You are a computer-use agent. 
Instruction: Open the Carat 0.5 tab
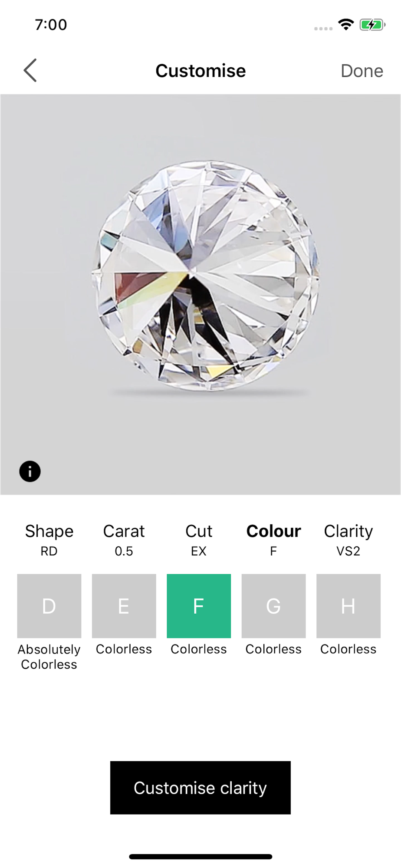(124, 540)
